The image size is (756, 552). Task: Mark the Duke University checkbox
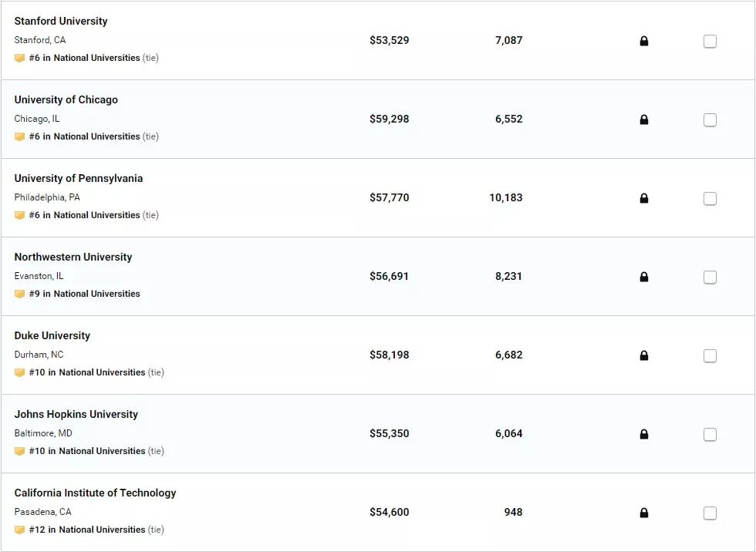pyautogui.click(x=710, y=356)
